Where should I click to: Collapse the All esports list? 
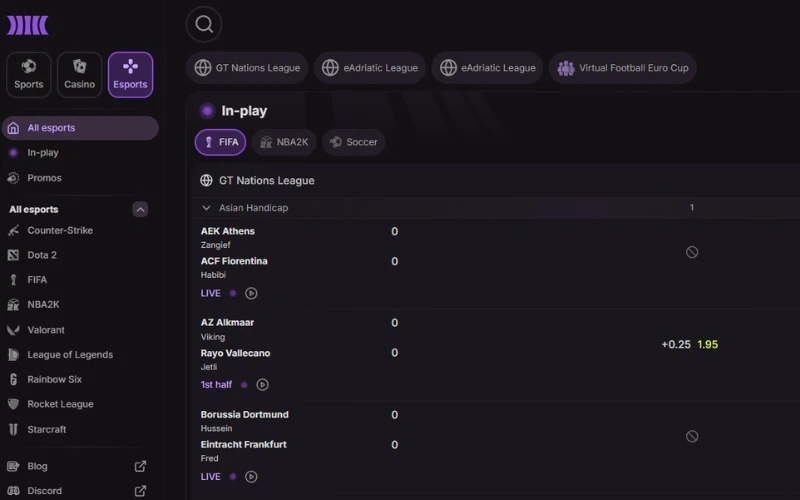click(x=140, y=209)
